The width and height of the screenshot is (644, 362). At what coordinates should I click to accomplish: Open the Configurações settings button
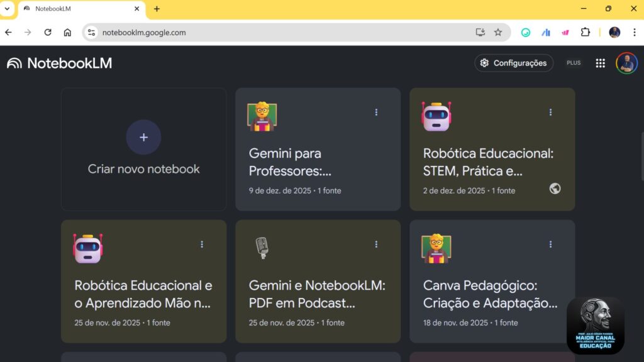514,63
